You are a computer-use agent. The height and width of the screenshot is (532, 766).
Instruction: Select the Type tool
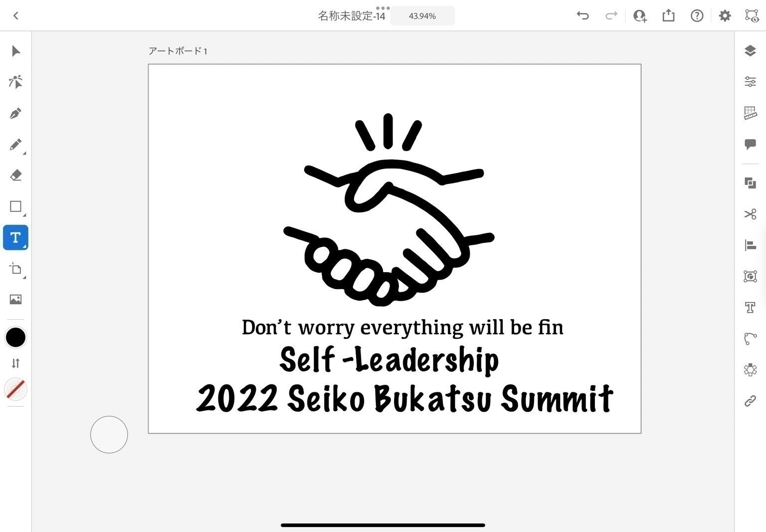click(15, 237)
